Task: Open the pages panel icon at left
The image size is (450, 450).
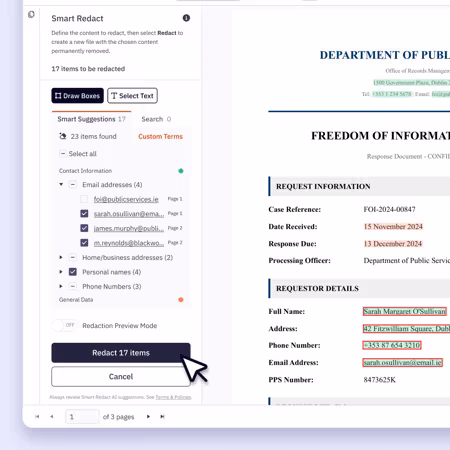Action: pos(31,14)
